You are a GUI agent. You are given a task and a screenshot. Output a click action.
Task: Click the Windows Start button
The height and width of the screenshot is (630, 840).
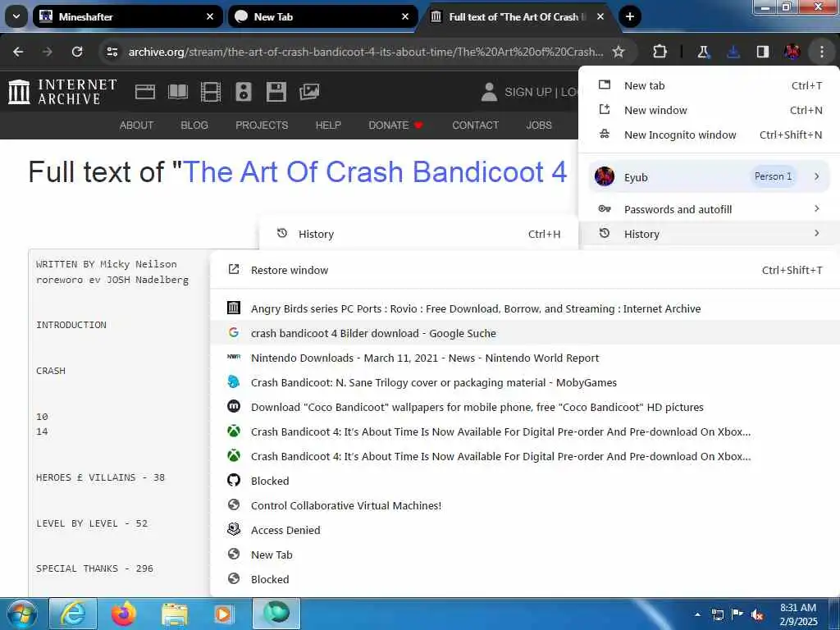(x=22, y=614)
